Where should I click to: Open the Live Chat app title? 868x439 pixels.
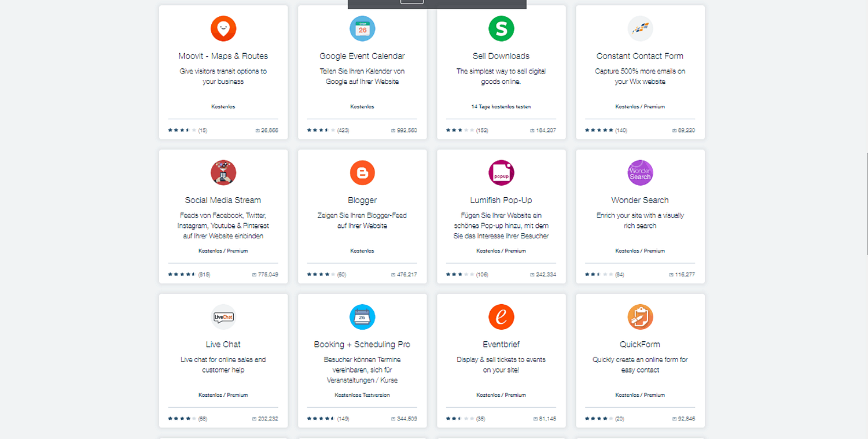223,344
